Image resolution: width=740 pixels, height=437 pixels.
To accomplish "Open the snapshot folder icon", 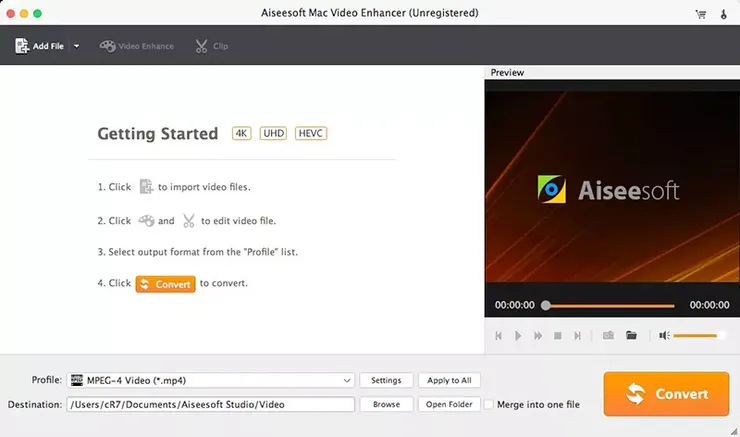I will (x=631, y=335).
